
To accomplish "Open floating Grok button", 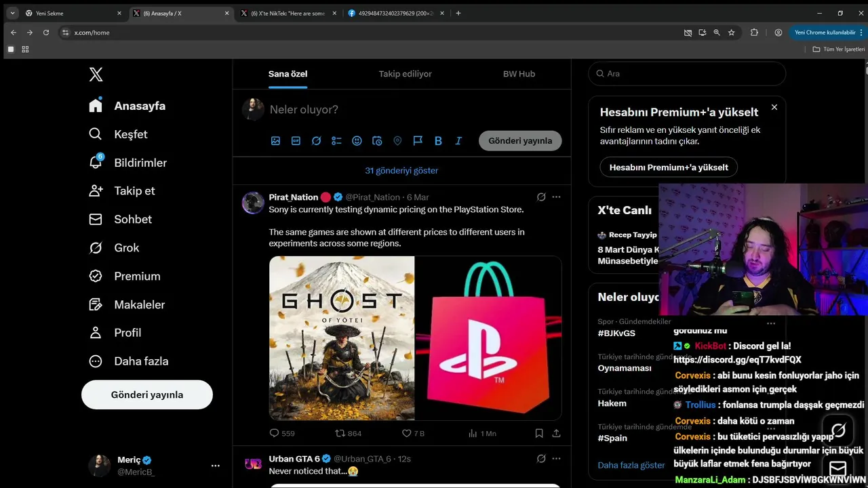I will click(838, 430).
